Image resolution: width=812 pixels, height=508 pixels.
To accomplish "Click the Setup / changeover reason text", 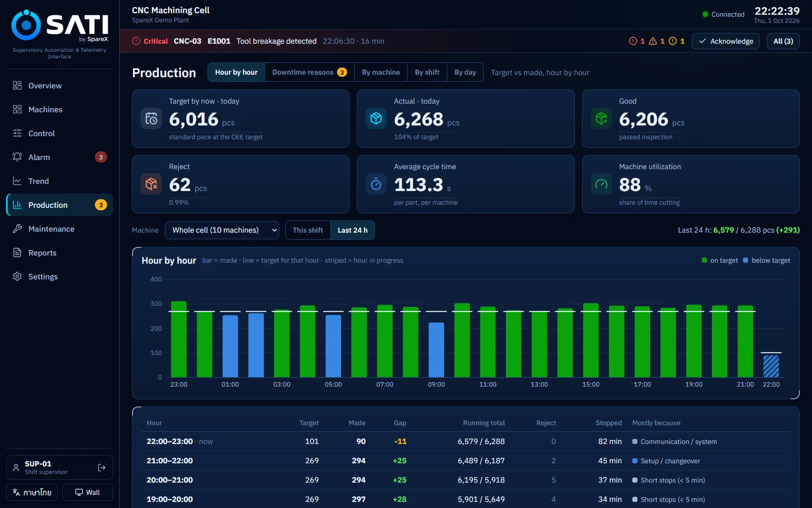I will click(670, 461).
